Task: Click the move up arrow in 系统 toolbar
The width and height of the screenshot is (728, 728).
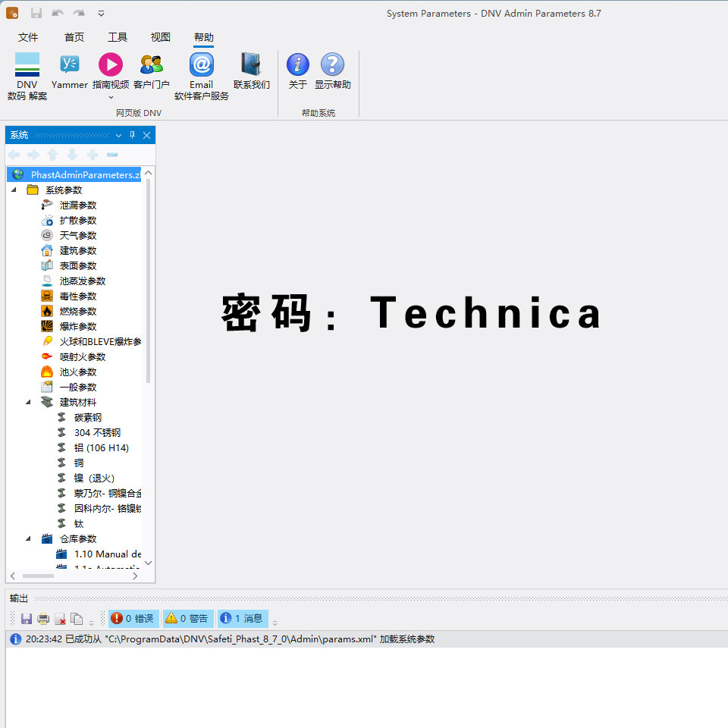Action: pyautogui.click(x=53, y=155)
